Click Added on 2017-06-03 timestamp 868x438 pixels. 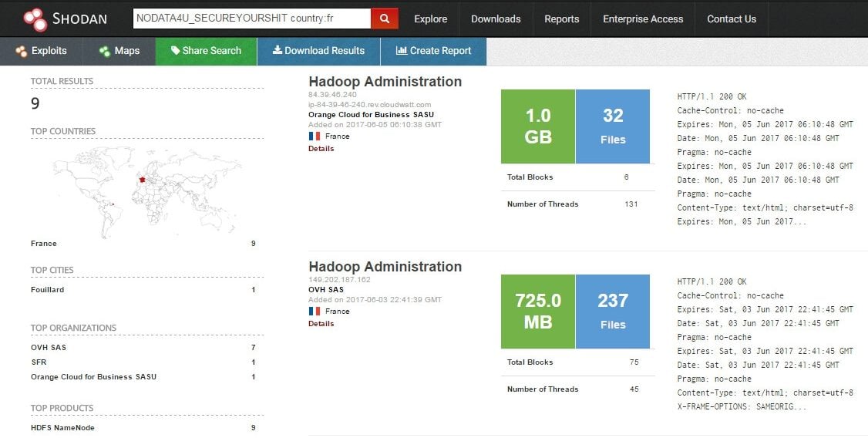click(375, 299)
